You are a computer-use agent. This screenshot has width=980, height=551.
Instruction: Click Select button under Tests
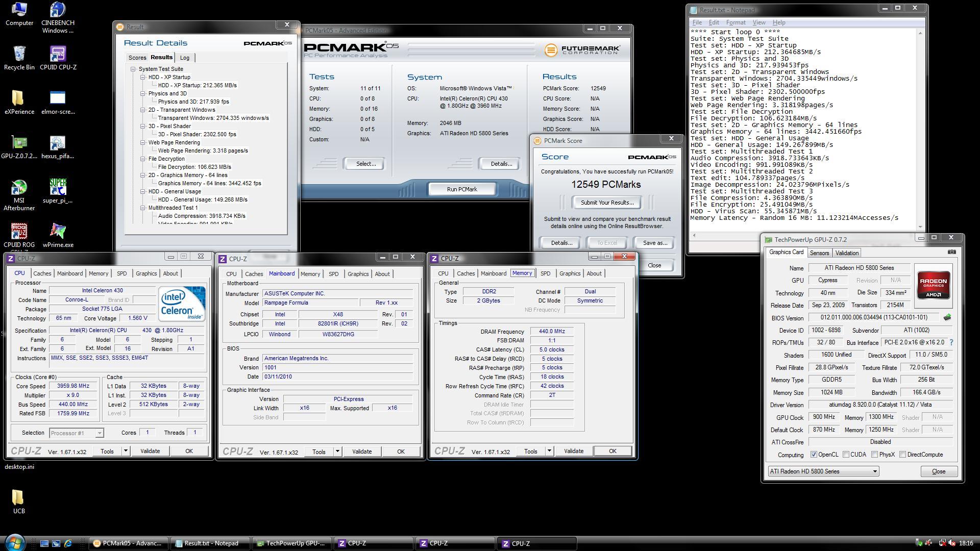coord(365,164)
